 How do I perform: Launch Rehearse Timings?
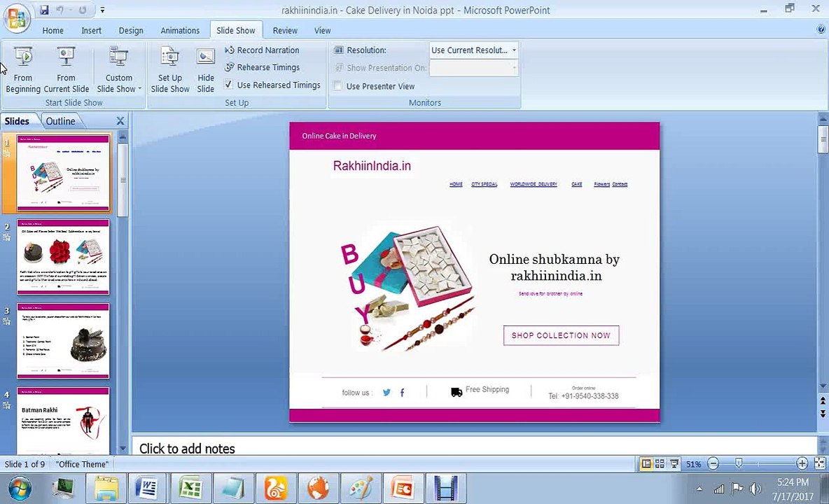click(262, 68)
